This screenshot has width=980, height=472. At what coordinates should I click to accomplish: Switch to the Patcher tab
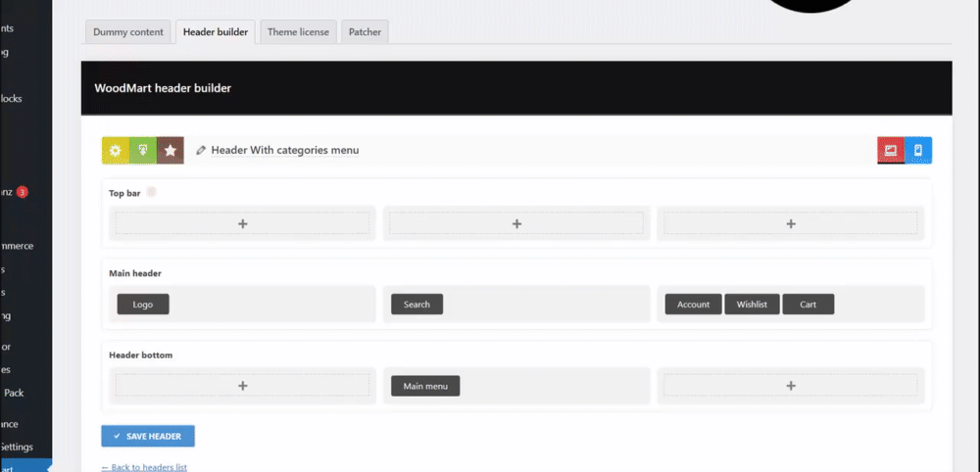(365, 32)
